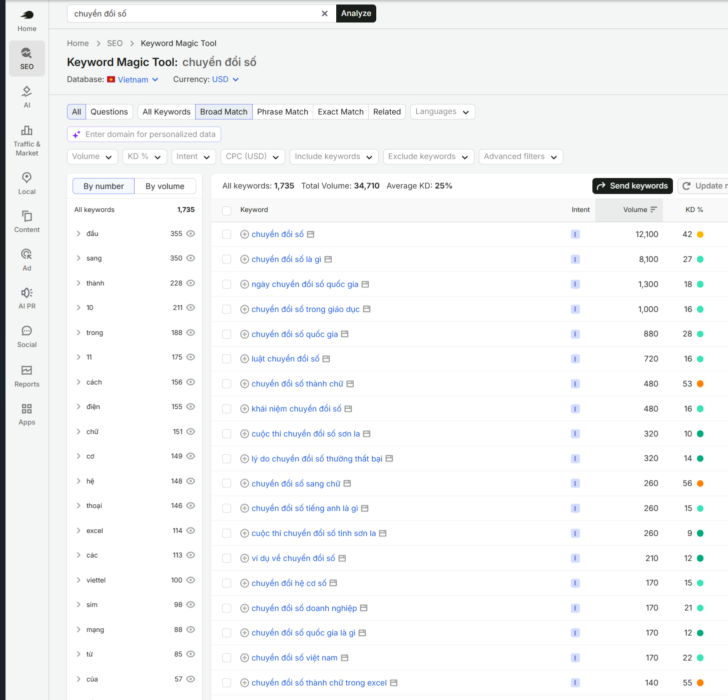Screen dimensions: 728x700
Task: Go to Home in the breadcrumb
Action: (78, 43)
